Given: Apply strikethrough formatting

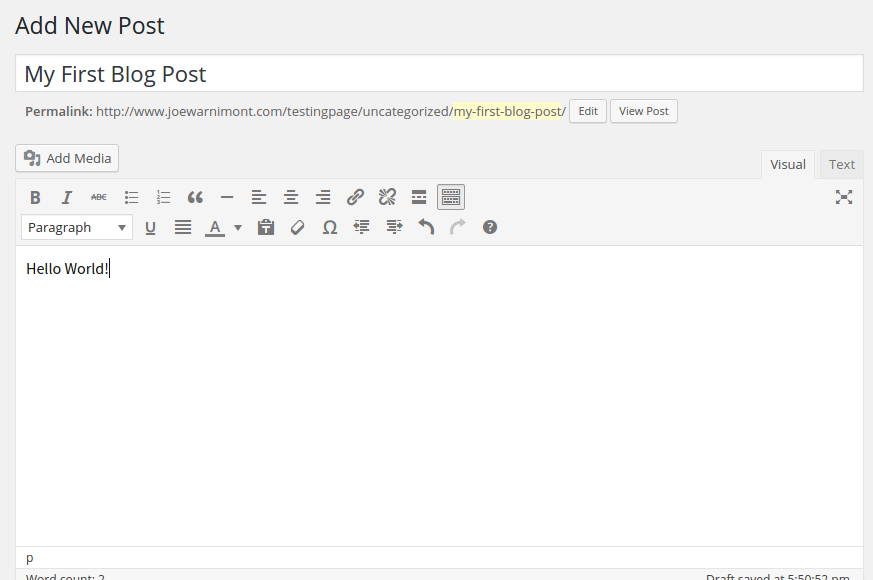Looking at the screenshot, I should (99, 197).
